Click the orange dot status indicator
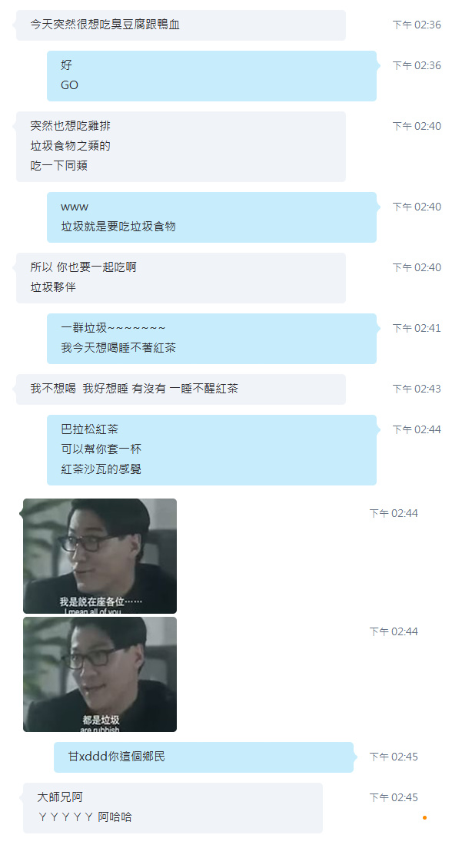 click(x=424, y=817)
